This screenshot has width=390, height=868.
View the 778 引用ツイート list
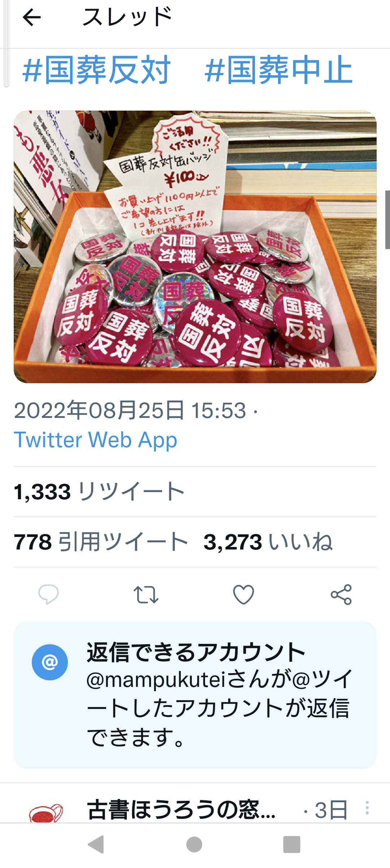[101, 542]
